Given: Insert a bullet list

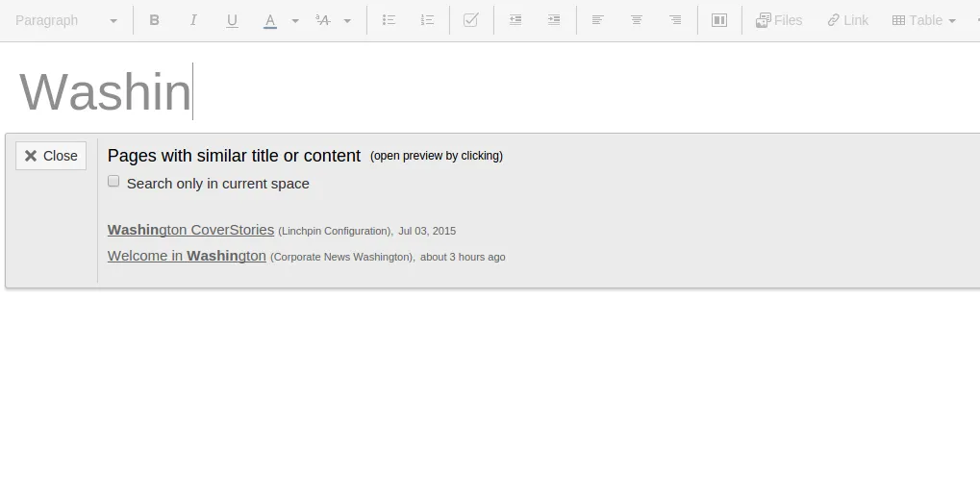Looking at the screenshot, I should 389,20.
